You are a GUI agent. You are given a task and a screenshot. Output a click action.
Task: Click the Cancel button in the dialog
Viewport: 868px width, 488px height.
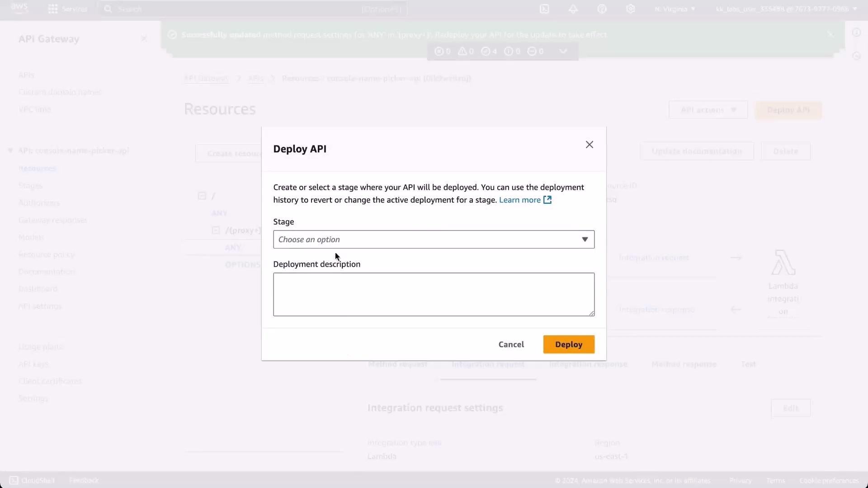click(511, 344)
